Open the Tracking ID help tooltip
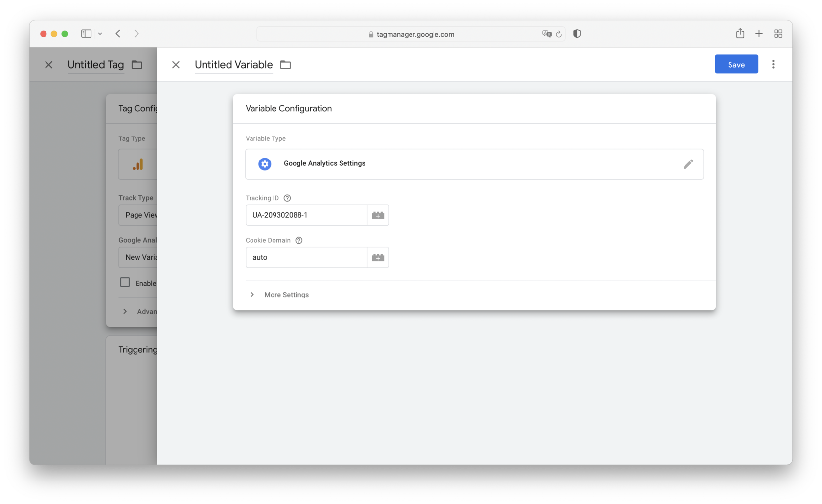Image resolution: width=822 pixels, height=504 pixels. click(x=287, y=198)
